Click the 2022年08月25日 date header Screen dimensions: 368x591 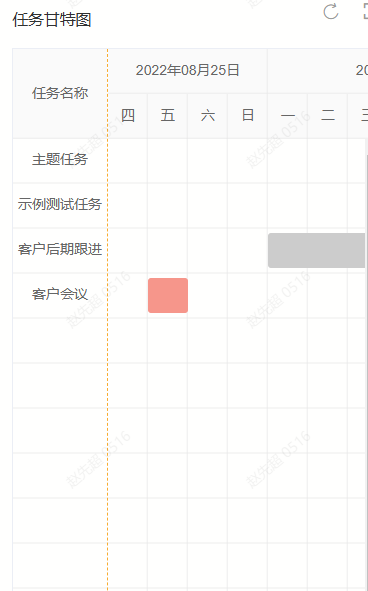tap(187, 70)
